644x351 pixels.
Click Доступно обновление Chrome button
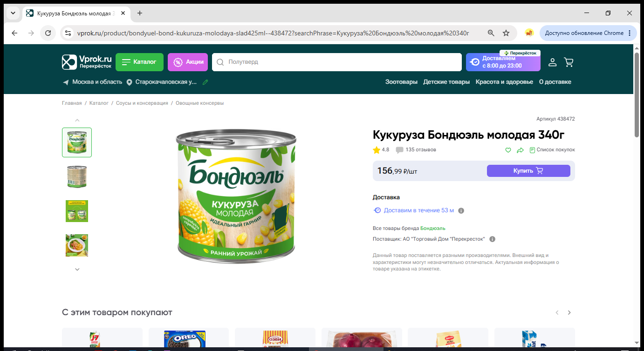pos(589,33)
